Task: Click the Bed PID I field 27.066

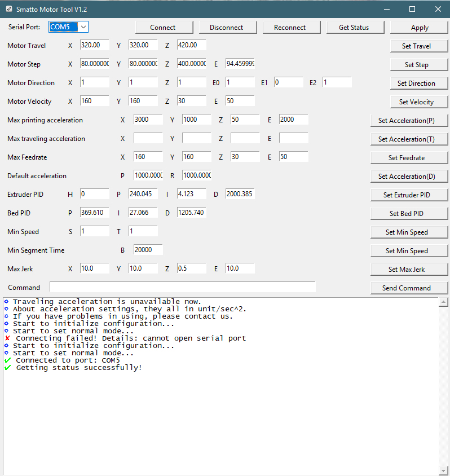Action: (143, 213)
